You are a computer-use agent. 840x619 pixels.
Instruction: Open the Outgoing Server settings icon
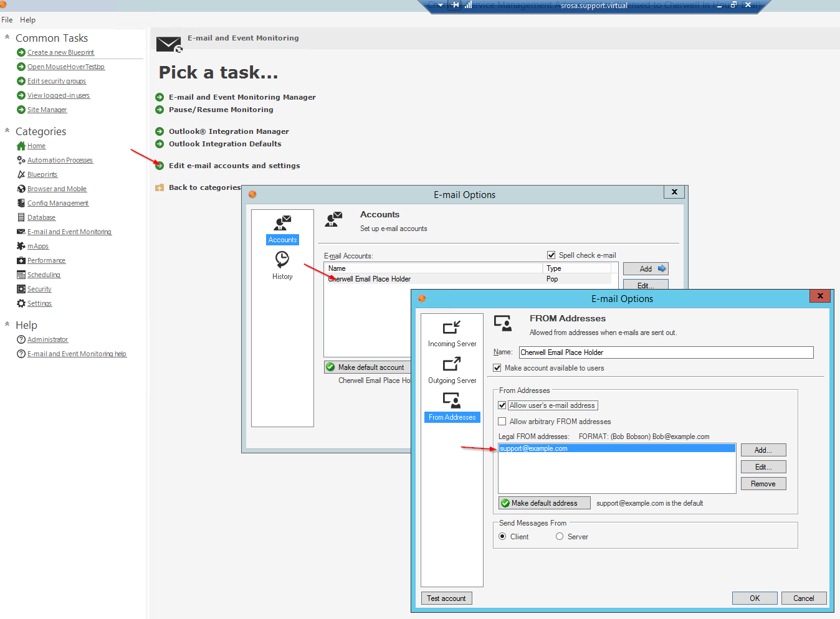[452, 365]
